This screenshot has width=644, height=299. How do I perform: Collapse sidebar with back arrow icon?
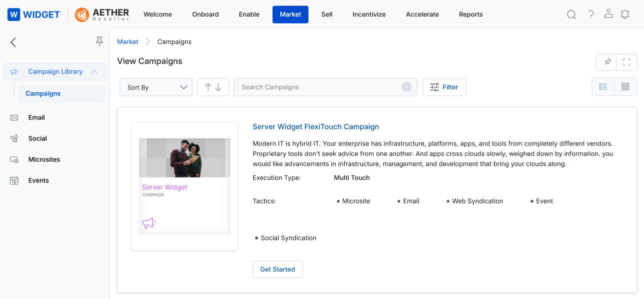[14, 42]
